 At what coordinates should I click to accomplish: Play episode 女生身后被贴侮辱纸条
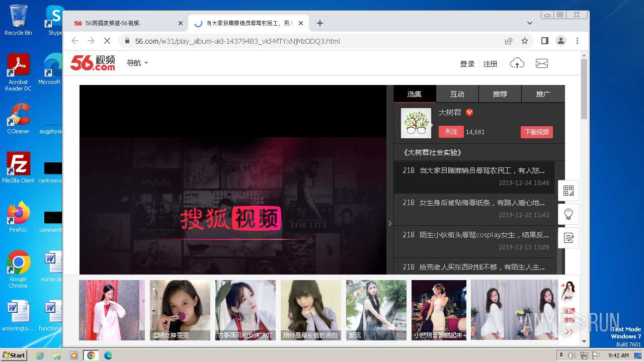pyautogui.click(x=474, y=209)
